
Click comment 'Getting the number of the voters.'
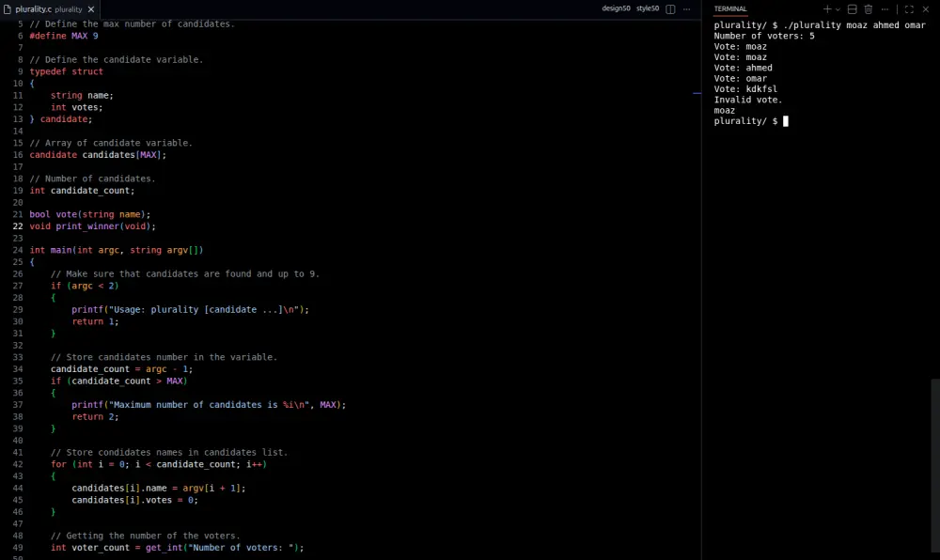[x=145, y=536]
